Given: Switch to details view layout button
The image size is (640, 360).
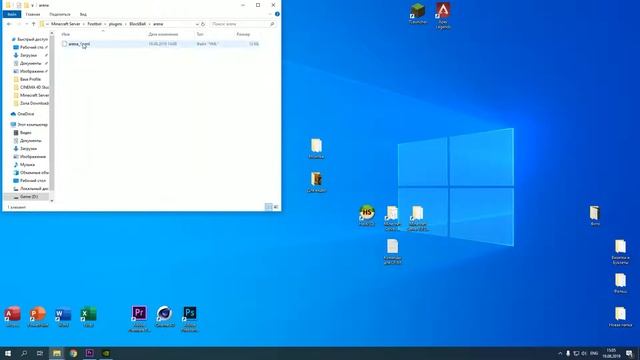Looking at the screenshot, I should [x=269, y=207].
